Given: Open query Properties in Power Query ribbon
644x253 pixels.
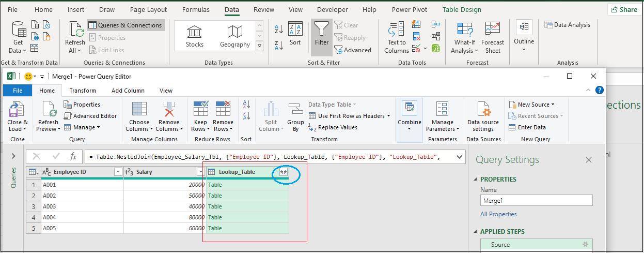Looking at the screenshot, I should point(82,105).
